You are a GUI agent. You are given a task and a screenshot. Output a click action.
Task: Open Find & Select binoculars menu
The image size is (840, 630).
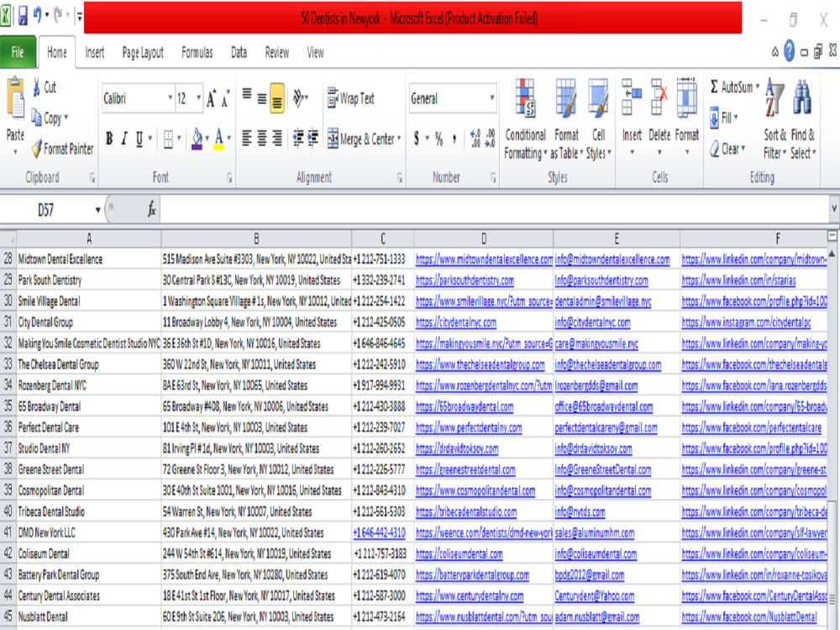(802, 119)
